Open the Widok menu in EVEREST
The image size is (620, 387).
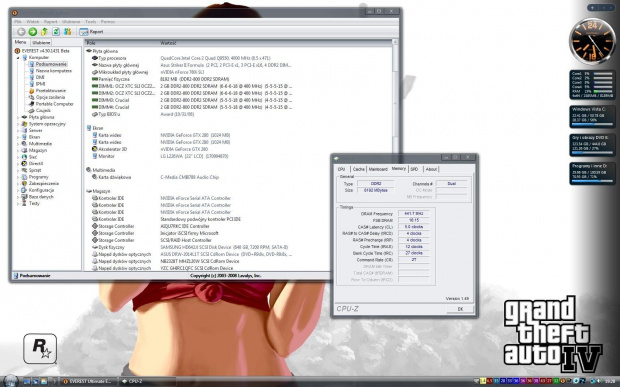[x=32, y=22]
